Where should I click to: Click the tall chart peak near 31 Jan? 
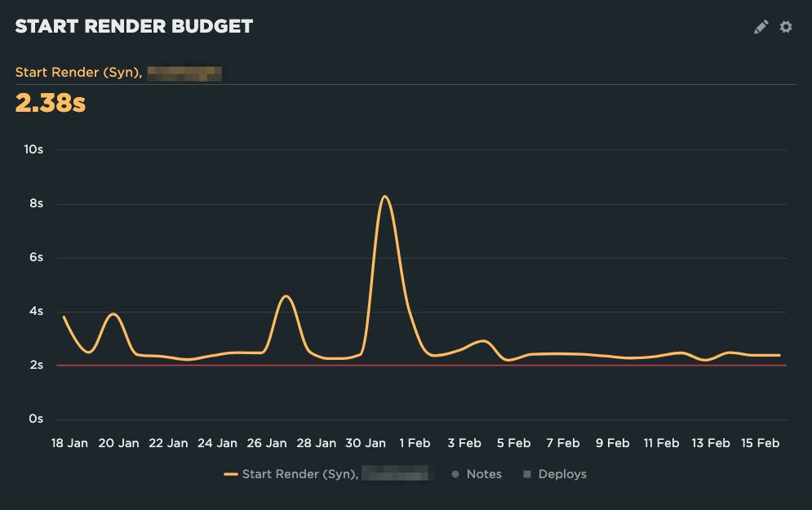coord(385,196)
